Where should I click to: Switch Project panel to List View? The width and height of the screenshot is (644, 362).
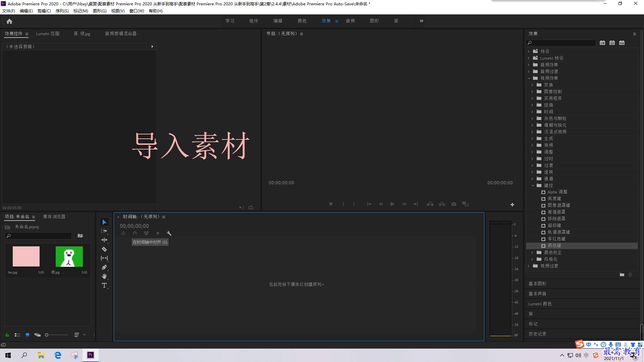(x=17, y=335)
